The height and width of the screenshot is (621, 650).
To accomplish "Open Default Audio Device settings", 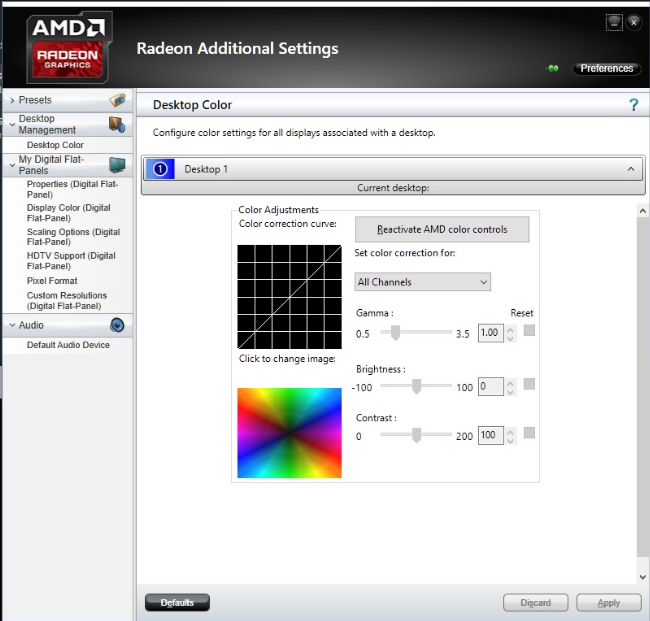I will pos(68,345).
